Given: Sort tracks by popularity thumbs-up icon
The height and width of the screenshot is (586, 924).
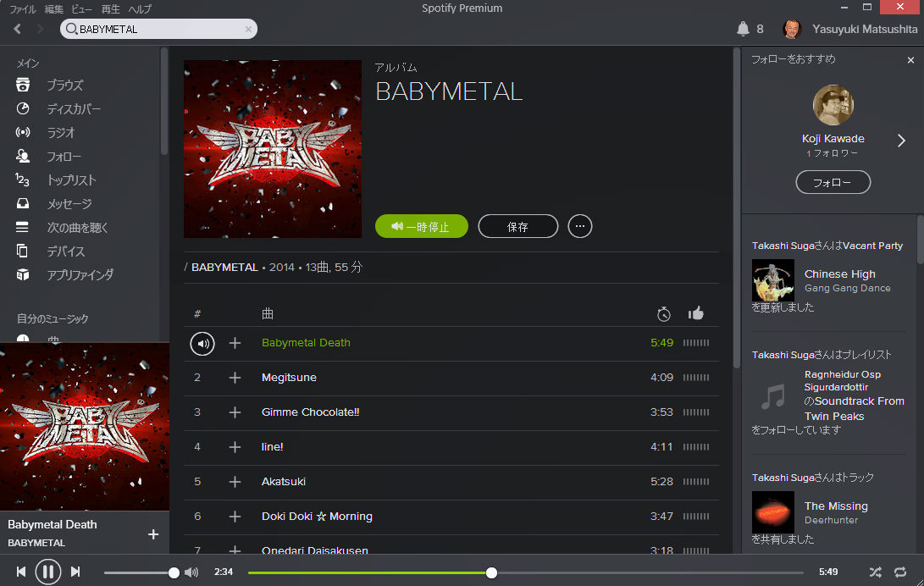Looking at the screenshot, I should click(696, 313).
